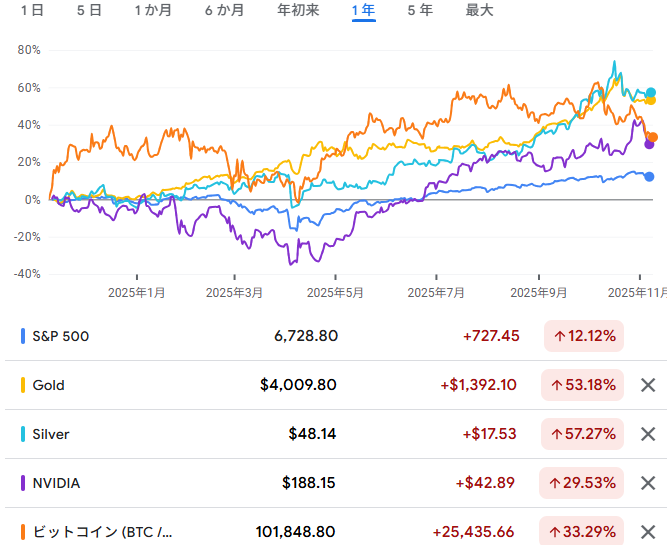Open the Gold row name

click(48, 385)
